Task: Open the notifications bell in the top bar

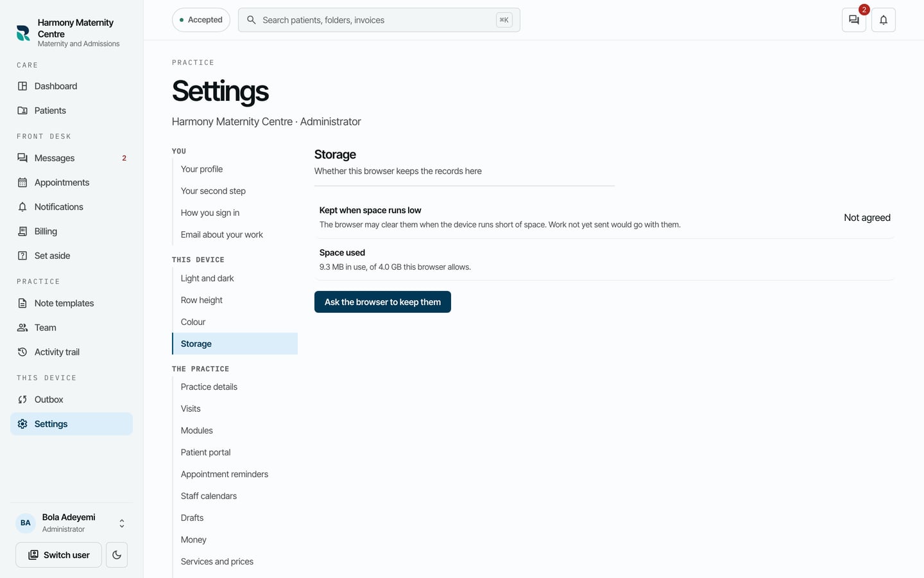Action: tap(884, 20)
